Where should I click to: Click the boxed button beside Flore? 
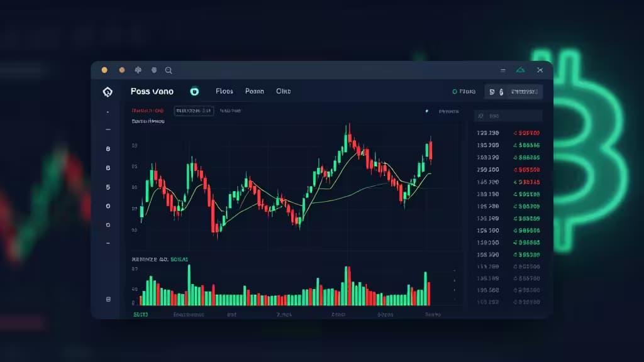[x=514, y=92]
